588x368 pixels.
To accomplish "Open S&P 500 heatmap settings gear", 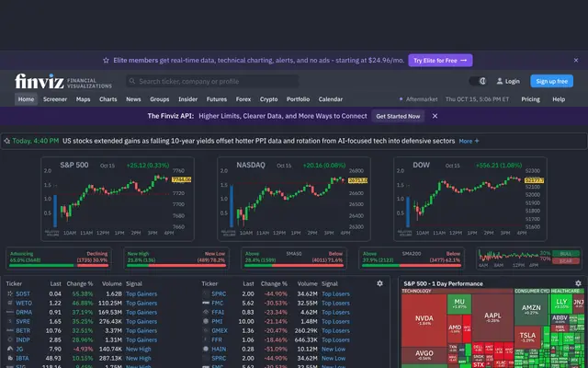I will coord(578,283).
